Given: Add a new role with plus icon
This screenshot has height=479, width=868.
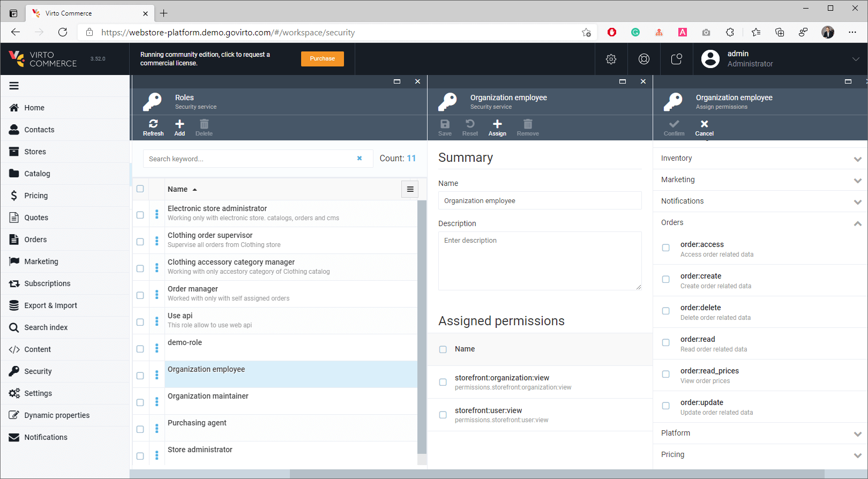Looking at the screenshot, I should pos(179,124).
